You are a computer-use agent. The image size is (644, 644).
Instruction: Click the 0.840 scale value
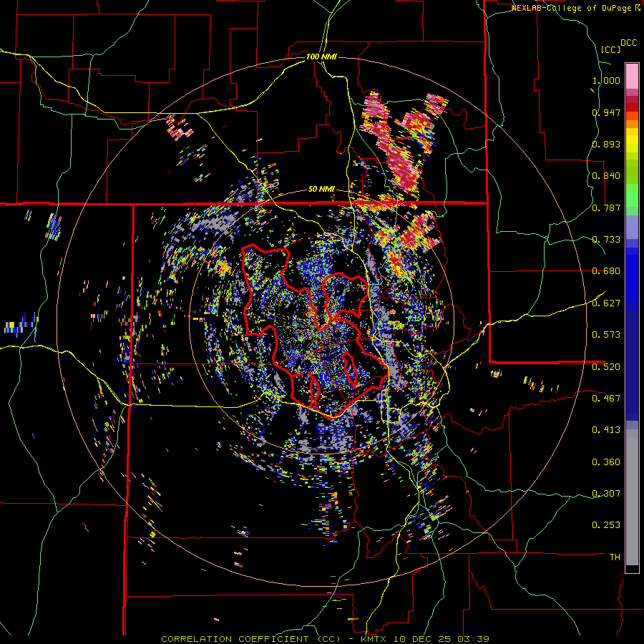point(606,176)
